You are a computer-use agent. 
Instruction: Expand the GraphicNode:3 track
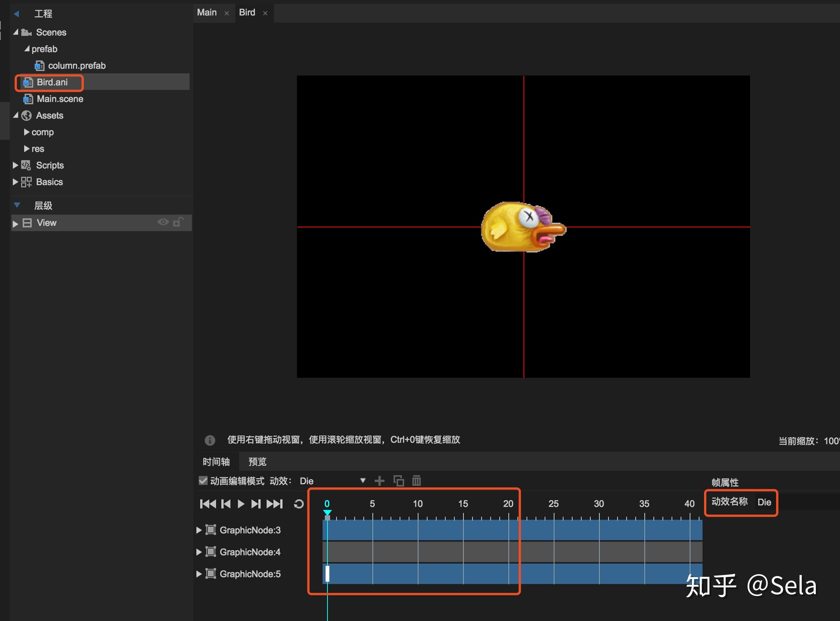pyautogui.click(x=199, y=530)
